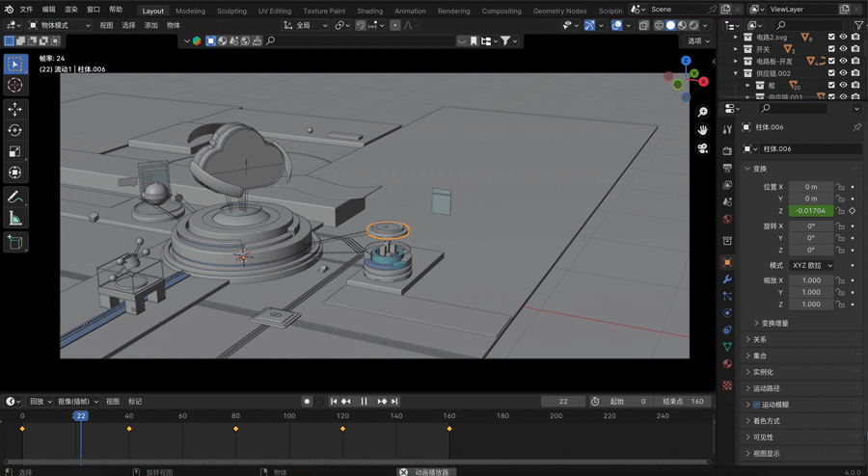Click the pan view hand icon
868x476 pixels.
[702, 130]
